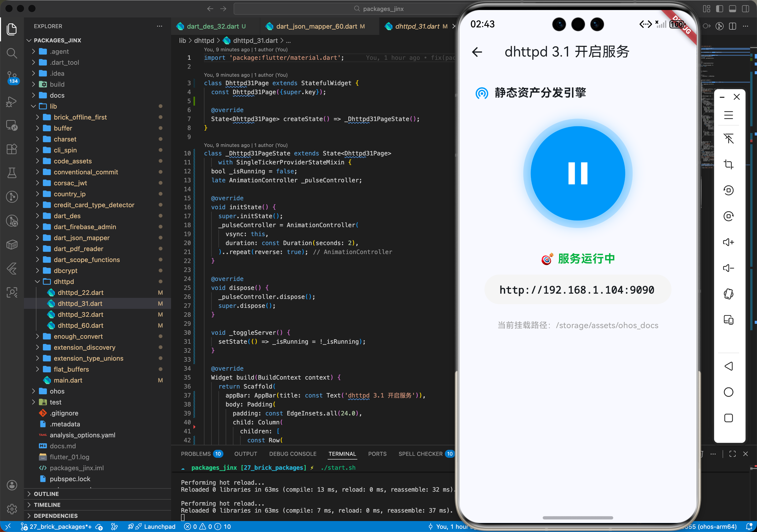Take emulator screenshot with the crop icon

pyautogui.click(x=729, y=164)
